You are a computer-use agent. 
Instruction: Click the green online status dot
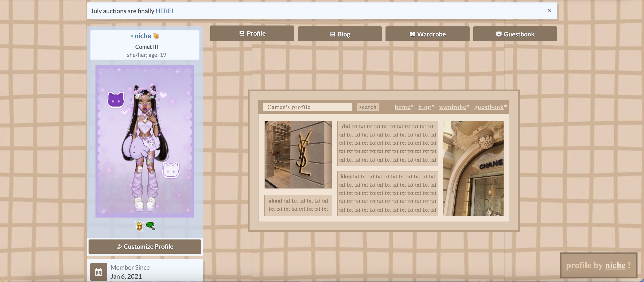pyautogui.click(x=132, y=36)
